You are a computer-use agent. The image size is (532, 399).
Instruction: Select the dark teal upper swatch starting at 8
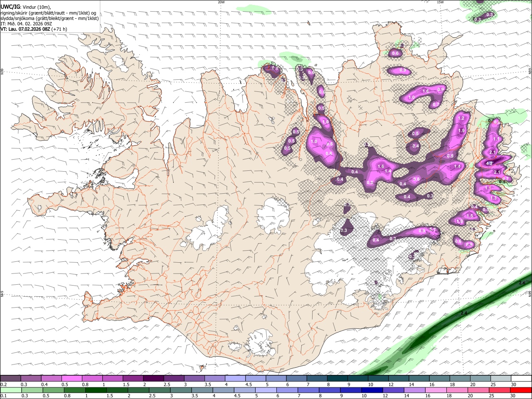click(337, 379)
